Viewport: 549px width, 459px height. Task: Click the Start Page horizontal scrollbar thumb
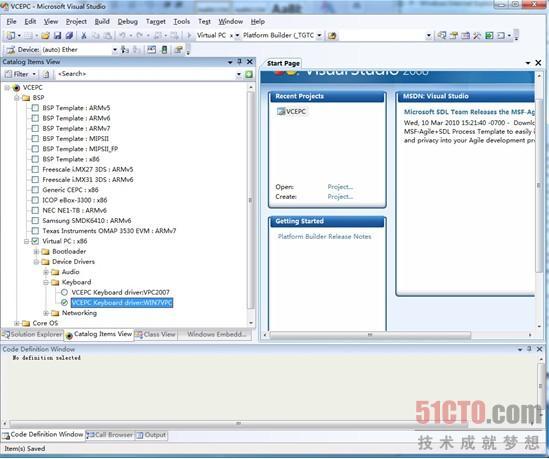370,335
